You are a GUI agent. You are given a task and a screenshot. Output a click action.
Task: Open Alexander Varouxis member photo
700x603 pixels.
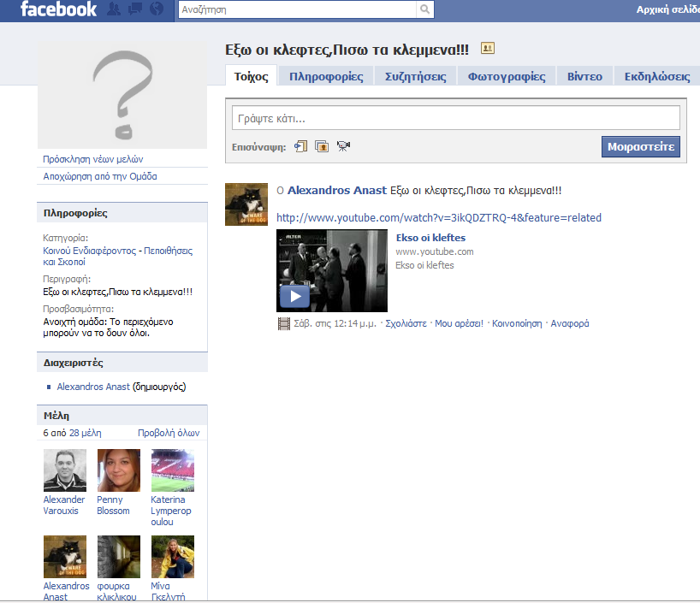click(x=65, y=470)
